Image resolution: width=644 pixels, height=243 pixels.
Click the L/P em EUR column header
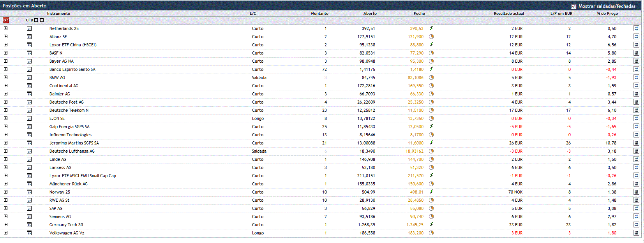561,13
